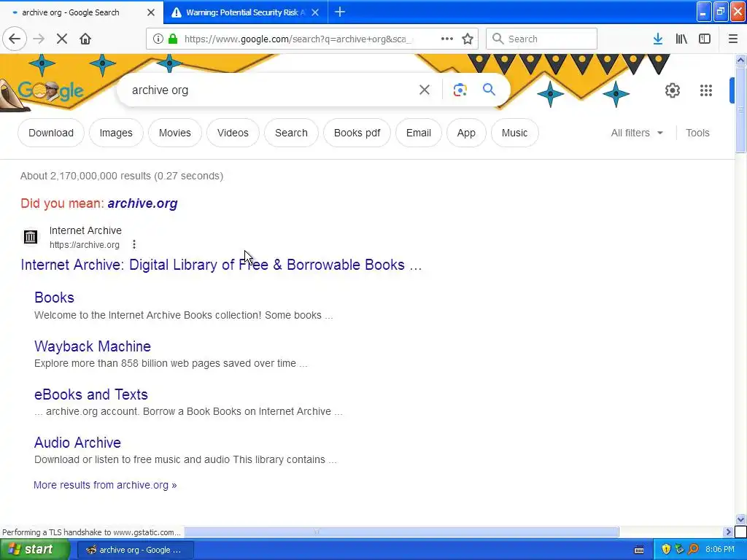
Task: Open page actions three-dot menu in address bar
Action: (447, 39)
